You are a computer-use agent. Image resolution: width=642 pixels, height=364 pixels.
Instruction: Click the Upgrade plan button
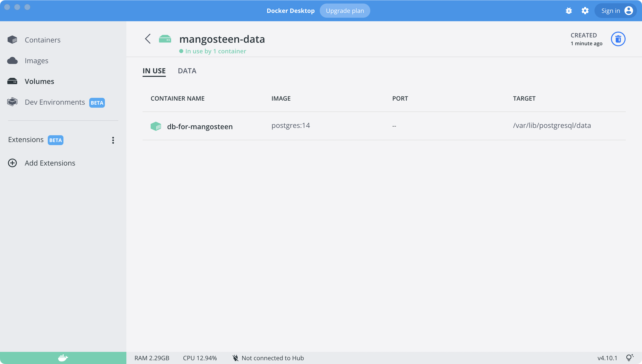pyautogui.click(x=345, y=11)
